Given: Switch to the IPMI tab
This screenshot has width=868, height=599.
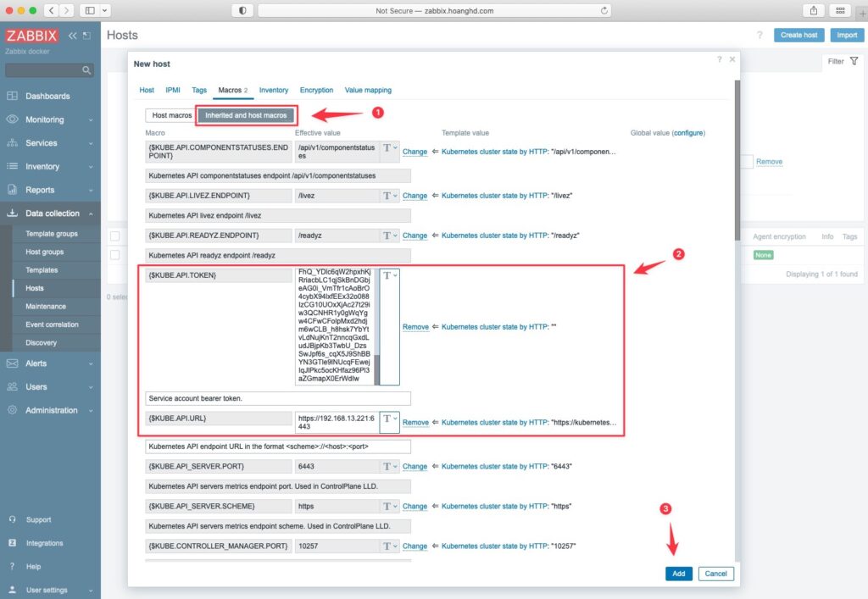Looking at the screenshot, I should 173,90.
